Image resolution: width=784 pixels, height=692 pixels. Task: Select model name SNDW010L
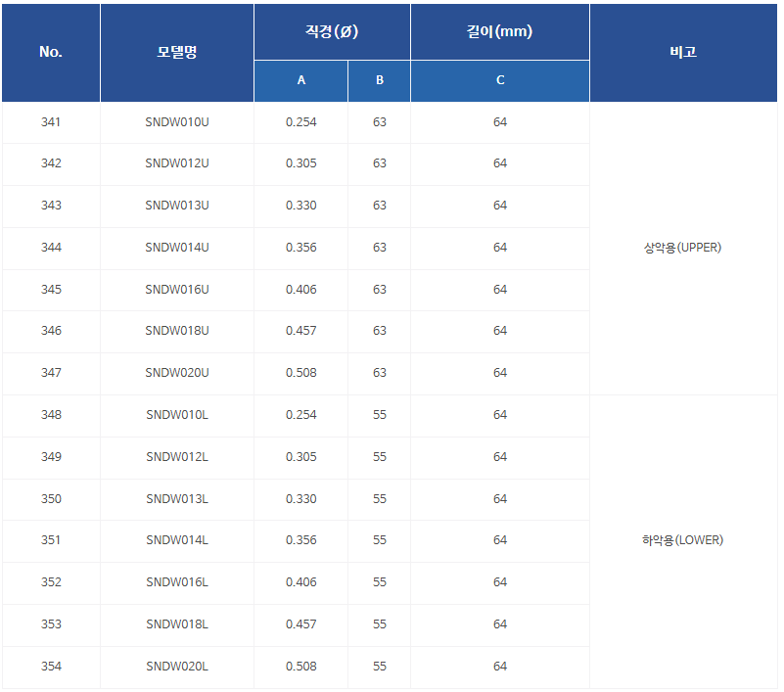[177, 415]
